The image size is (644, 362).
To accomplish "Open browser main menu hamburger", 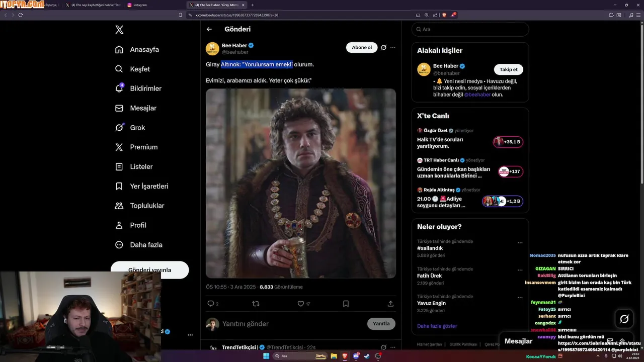I will tap(638, 15).
